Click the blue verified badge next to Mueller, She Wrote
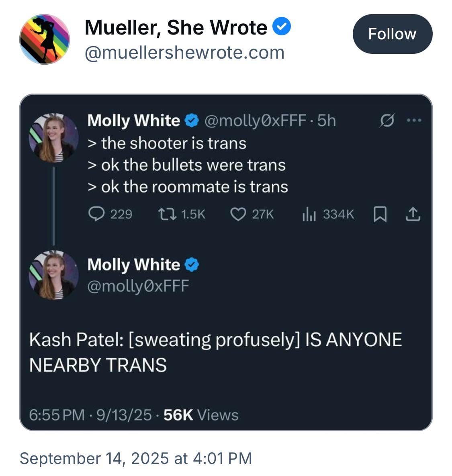Screen dimensions: 452x476 coord(281,27)
